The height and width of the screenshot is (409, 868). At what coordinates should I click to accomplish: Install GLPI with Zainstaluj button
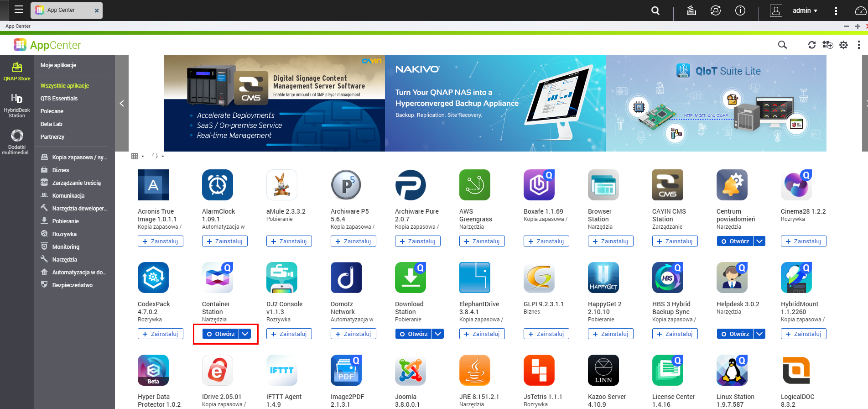[546, 334]
